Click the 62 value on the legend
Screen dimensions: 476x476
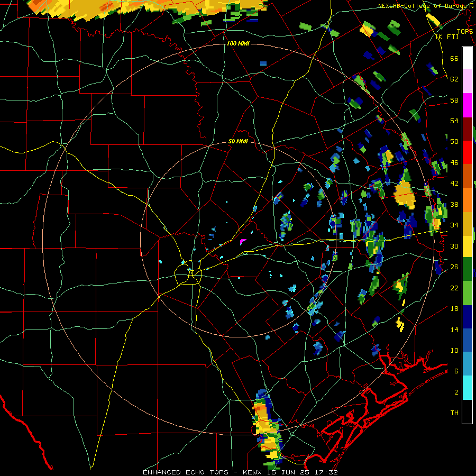coord(454,79)
